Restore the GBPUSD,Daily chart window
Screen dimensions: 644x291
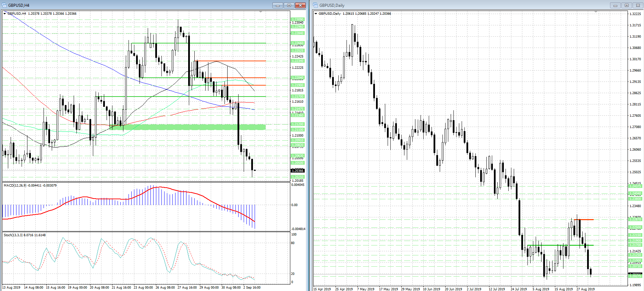coord(627,5)
